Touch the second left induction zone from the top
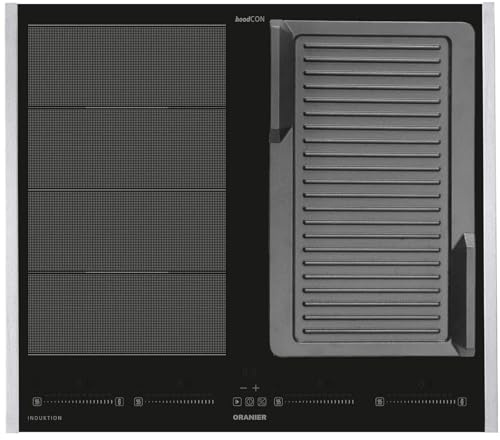This screenshot has height=440, width=500. click(x=127, y=149)
